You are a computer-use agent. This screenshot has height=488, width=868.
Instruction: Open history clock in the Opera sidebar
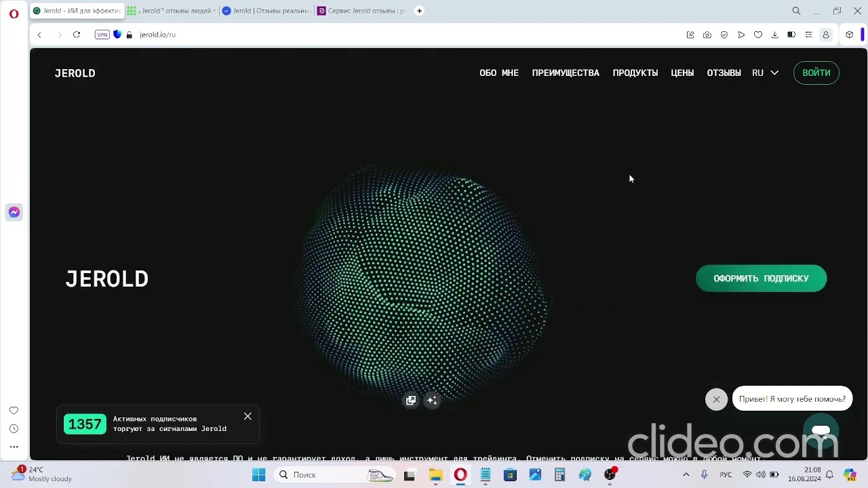point(14,429)
